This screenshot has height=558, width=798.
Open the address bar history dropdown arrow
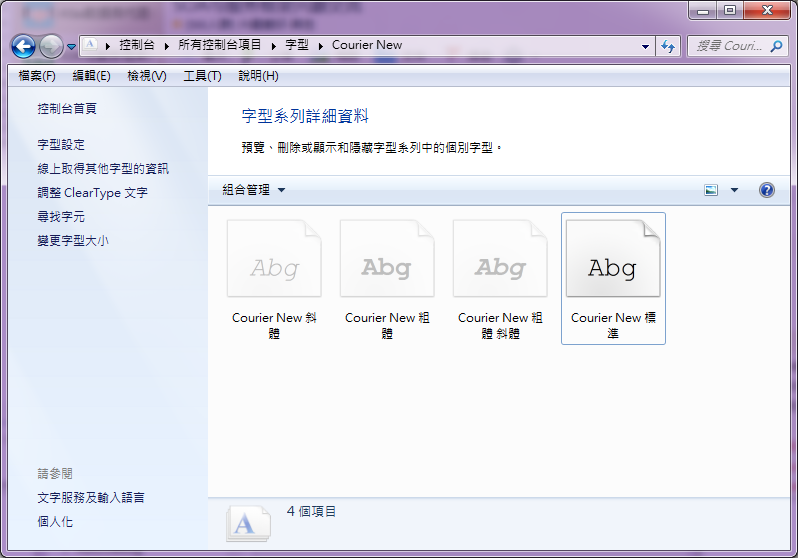(645, 46)
